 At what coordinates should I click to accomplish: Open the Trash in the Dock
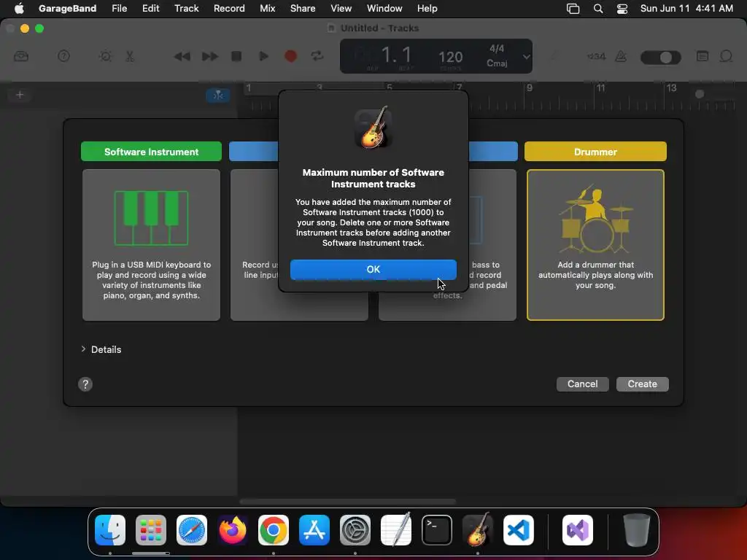pos(636,530)
